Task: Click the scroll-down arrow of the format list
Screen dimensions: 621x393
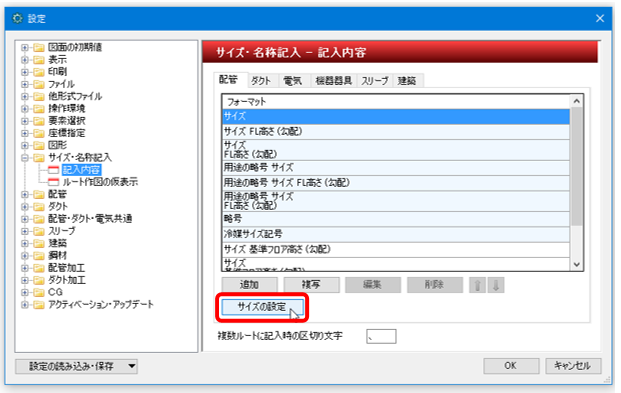Action: [x=577, y=264]
